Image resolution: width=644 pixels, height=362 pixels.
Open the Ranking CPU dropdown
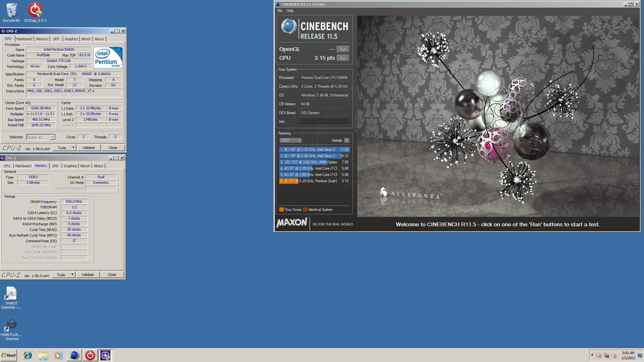click(x=291, y=140)
